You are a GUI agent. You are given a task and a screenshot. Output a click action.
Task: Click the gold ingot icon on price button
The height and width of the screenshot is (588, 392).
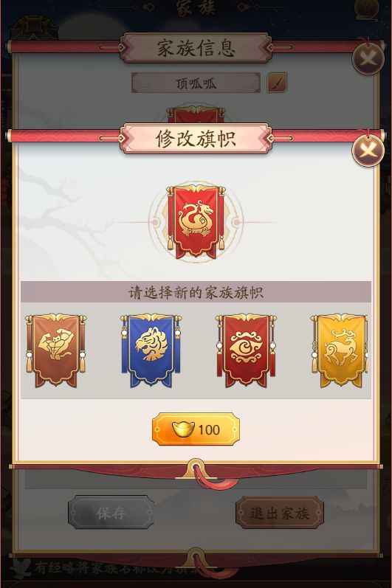pos(183,429)
